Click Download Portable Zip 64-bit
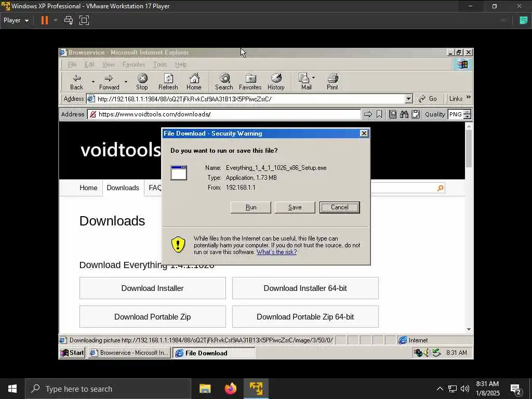532x399 pixels. coord(305,316)
